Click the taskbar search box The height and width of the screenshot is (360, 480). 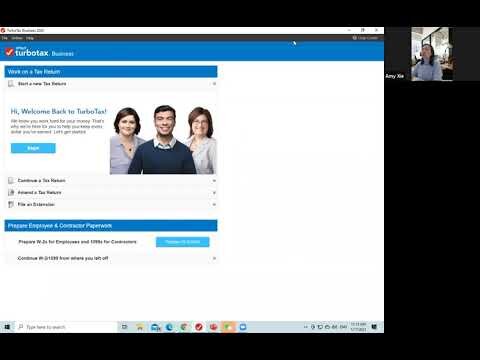point(66,327)
